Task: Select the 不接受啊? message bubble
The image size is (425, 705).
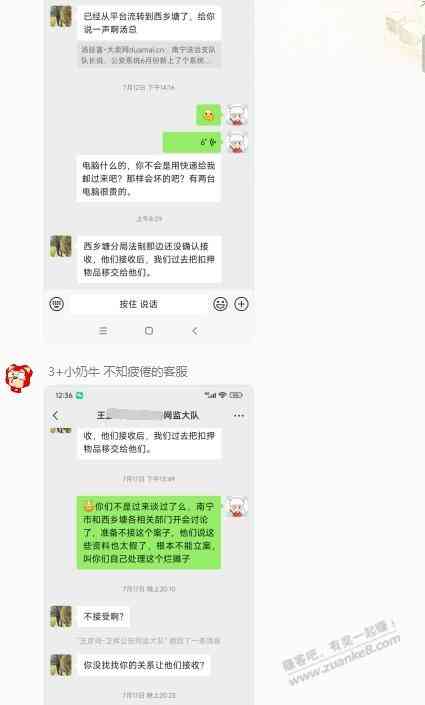Action: click(x=103, y=616)
